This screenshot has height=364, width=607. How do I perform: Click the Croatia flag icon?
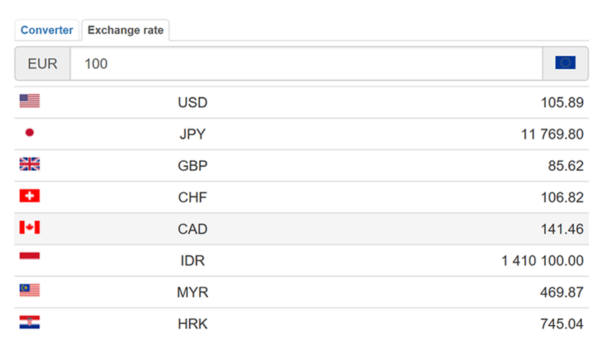pos(30,322)
